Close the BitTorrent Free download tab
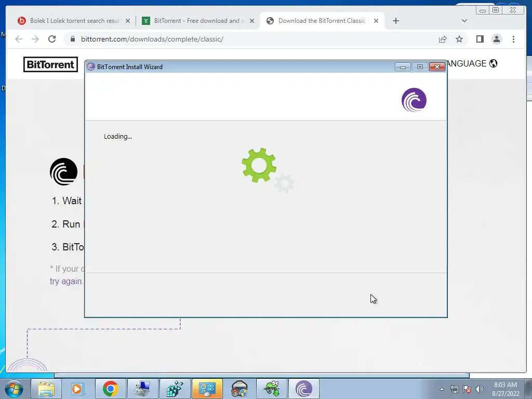Image resolution: width=532 pixels, height=399 pixels. (252, 21)
